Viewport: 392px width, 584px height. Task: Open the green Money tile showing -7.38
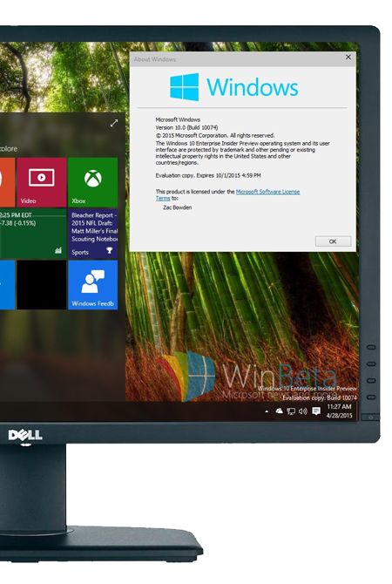point(33,234)
